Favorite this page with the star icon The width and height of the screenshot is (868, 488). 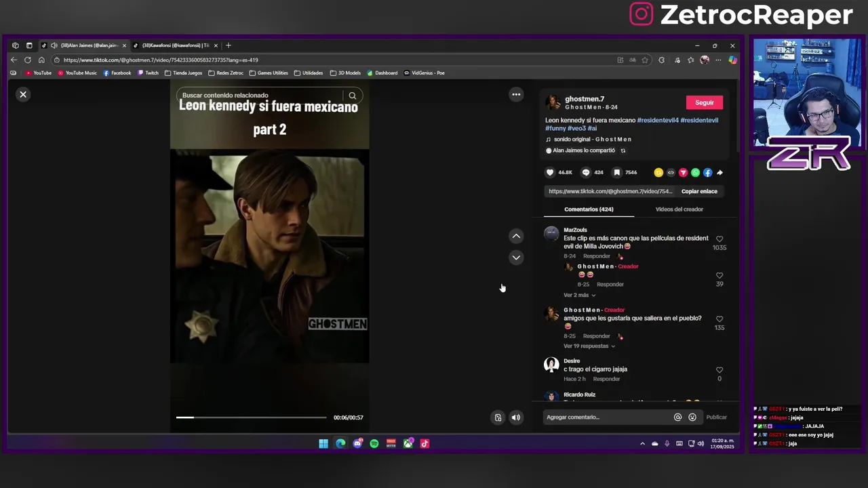645,60
